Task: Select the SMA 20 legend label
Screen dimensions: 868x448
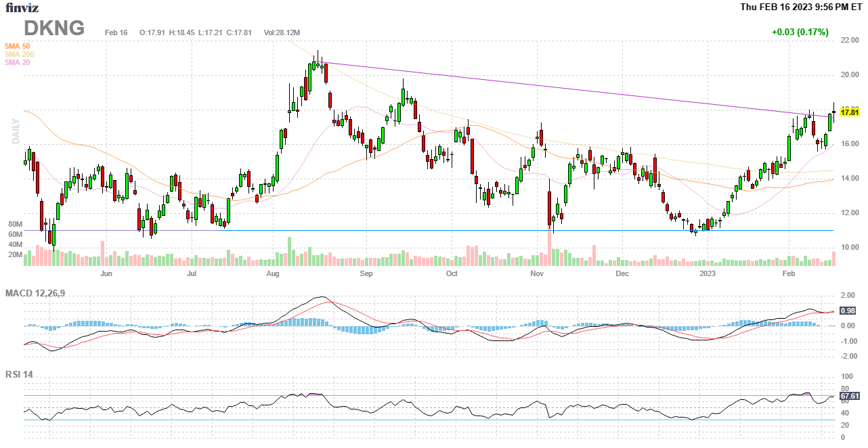Action: (17, 62)
